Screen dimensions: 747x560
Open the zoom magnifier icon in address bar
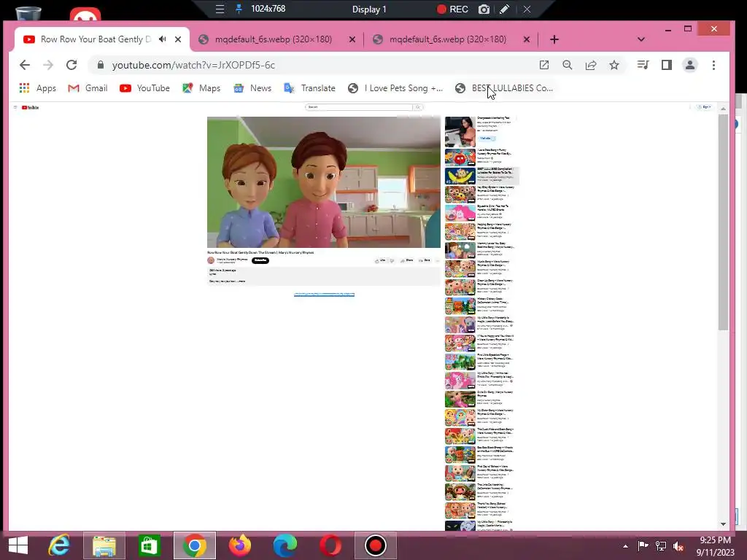pyautogui.click(x=568, y=65)
